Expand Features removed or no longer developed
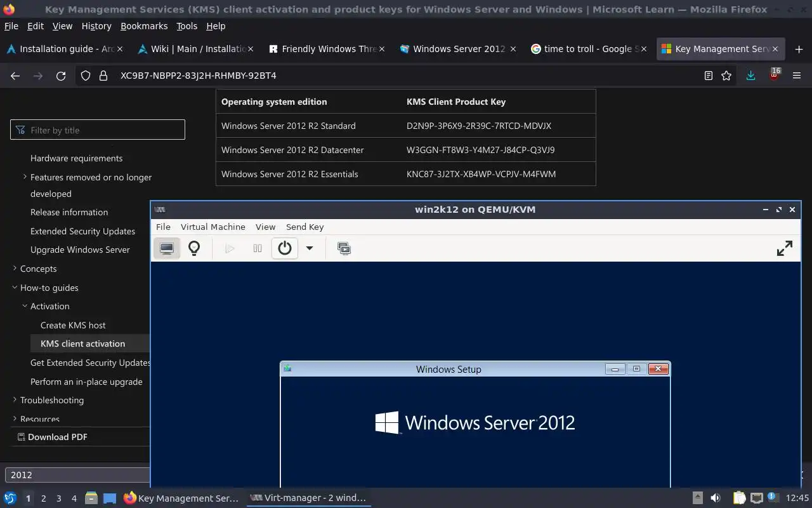Viewport: 812px width, 508px height. click(x=25, y=177)
